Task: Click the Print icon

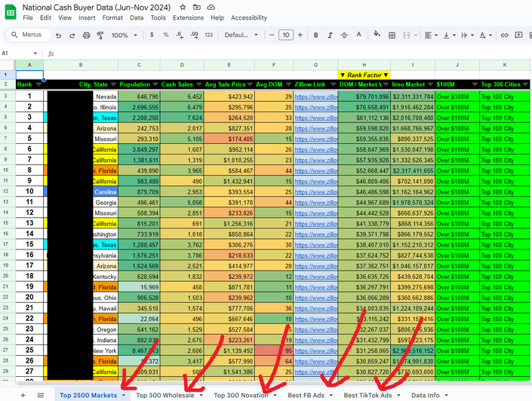Action: coord(86,35)
